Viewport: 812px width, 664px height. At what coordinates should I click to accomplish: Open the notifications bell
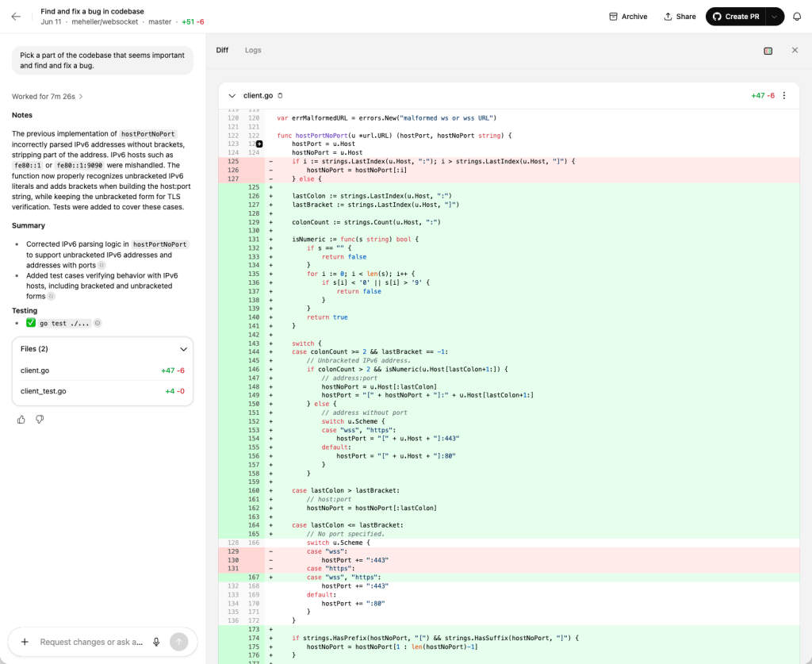coord(797,17)
